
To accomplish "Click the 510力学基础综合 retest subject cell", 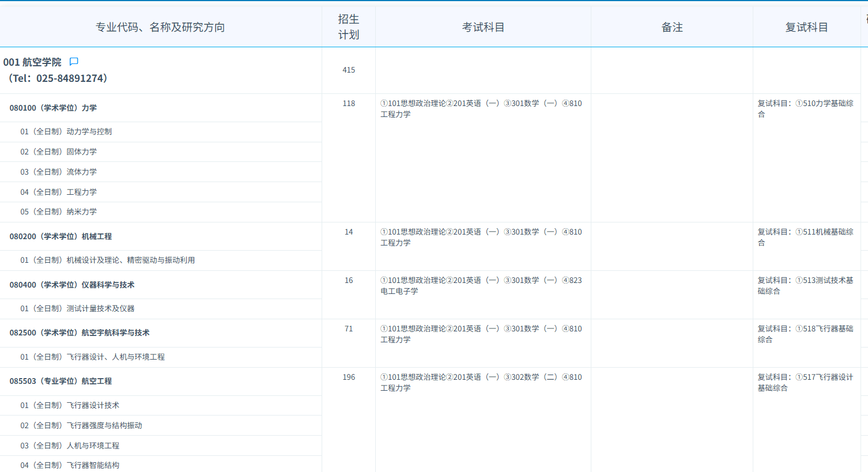I will (805, 108).
